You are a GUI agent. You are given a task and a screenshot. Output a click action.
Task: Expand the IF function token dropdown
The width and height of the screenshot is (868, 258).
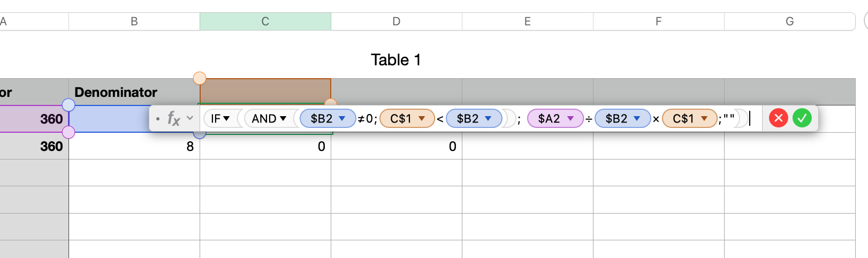tap(226, 118)
